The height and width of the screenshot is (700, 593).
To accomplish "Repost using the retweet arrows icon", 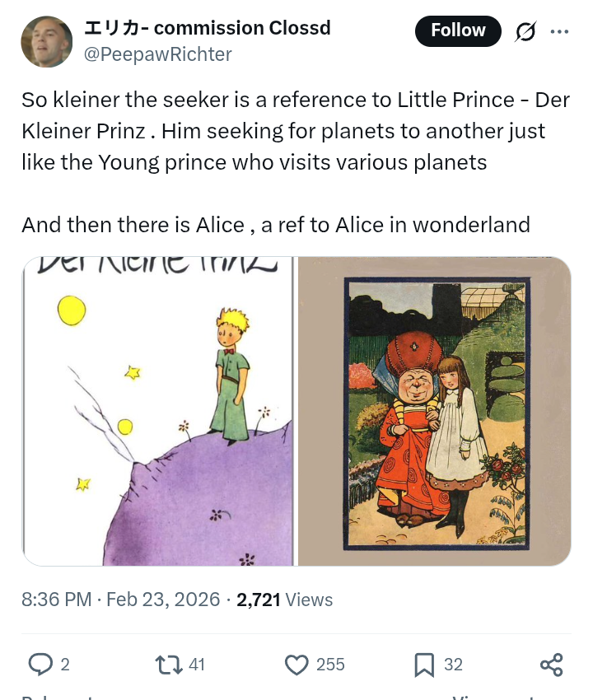I will click(x=169, y=665).
